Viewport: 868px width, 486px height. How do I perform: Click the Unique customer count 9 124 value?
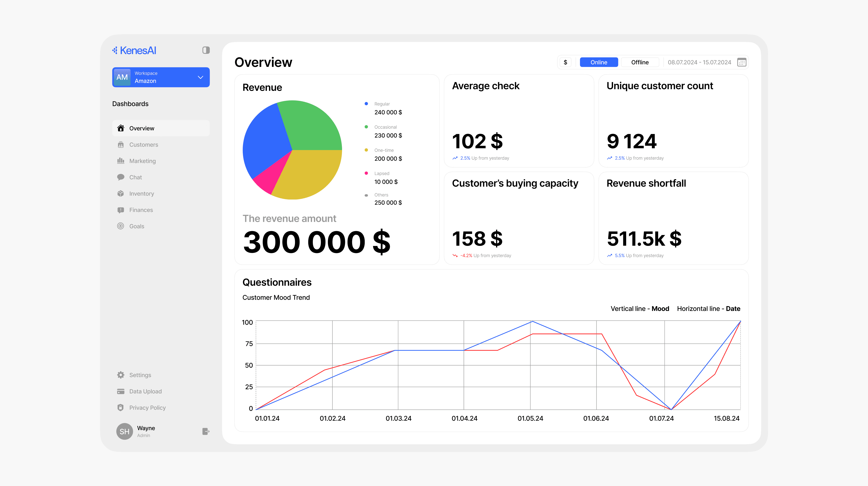tap(631, 141)
